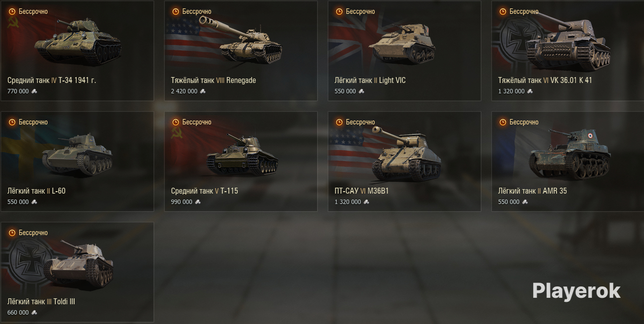Click the clock icon on the L-60 card

pos(12,122)
